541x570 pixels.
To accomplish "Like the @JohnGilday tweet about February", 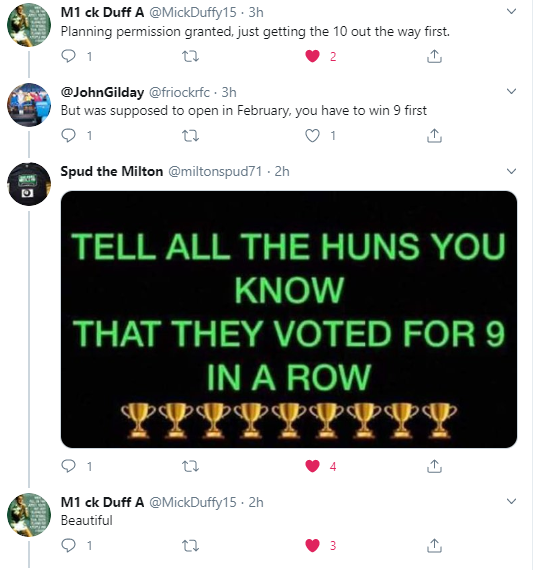I will [x=312, y=136].
